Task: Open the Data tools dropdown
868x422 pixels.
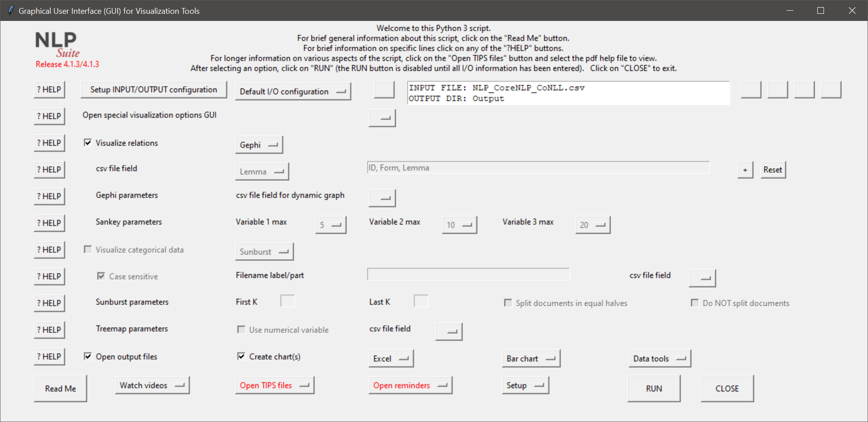Action: pos(659,358)
